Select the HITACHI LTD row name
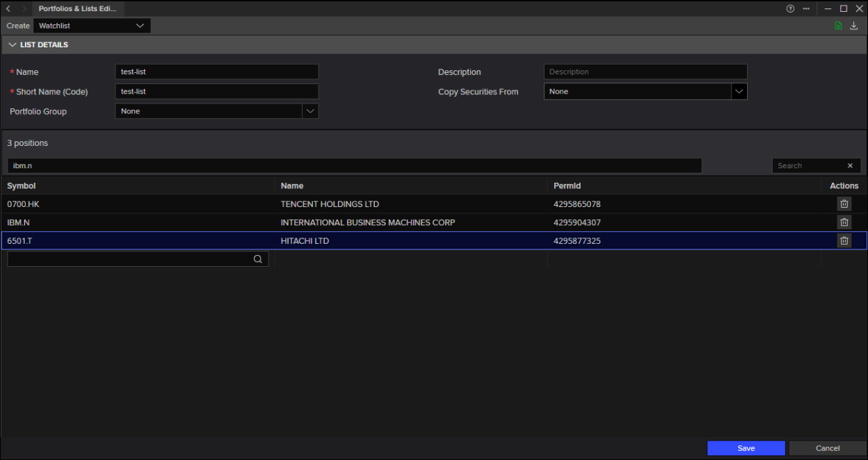 pyautogui.click(x=305, y=240)
